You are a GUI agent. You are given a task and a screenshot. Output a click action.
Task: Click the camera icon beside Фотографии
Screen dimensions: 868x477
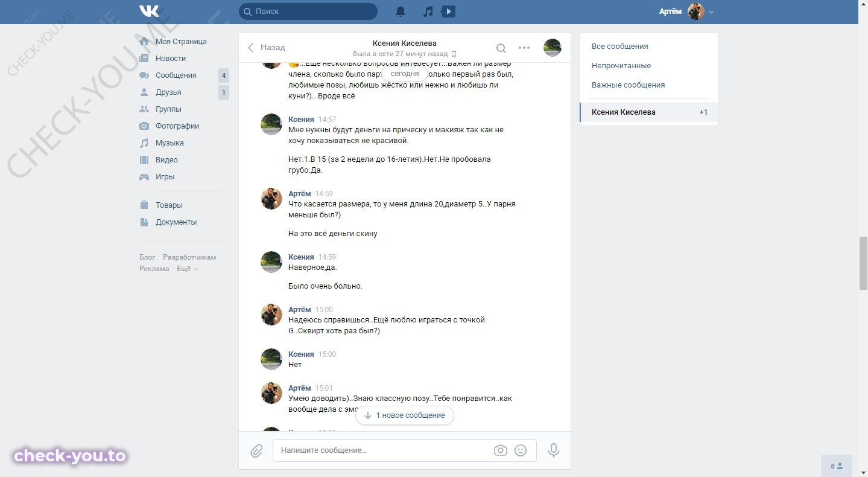click(x=144, y=126)
